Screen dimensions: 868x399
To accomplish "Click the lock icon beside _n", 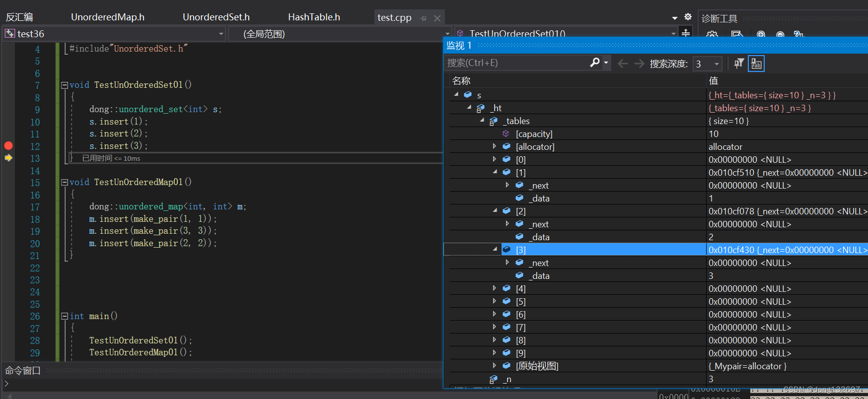I will point(493,379).
